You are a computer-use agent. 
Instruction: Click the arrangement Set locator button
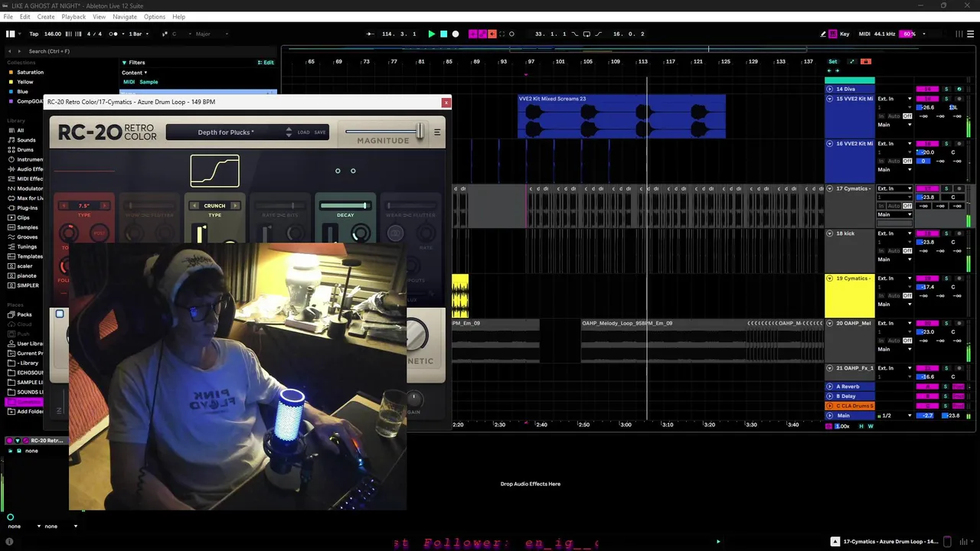[x=832, y=61]
